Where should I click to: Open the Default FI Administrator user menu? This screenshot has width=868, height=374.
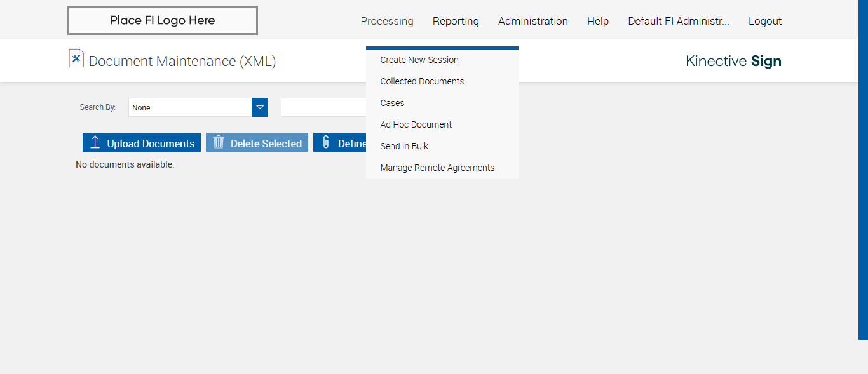click(679, 21)
